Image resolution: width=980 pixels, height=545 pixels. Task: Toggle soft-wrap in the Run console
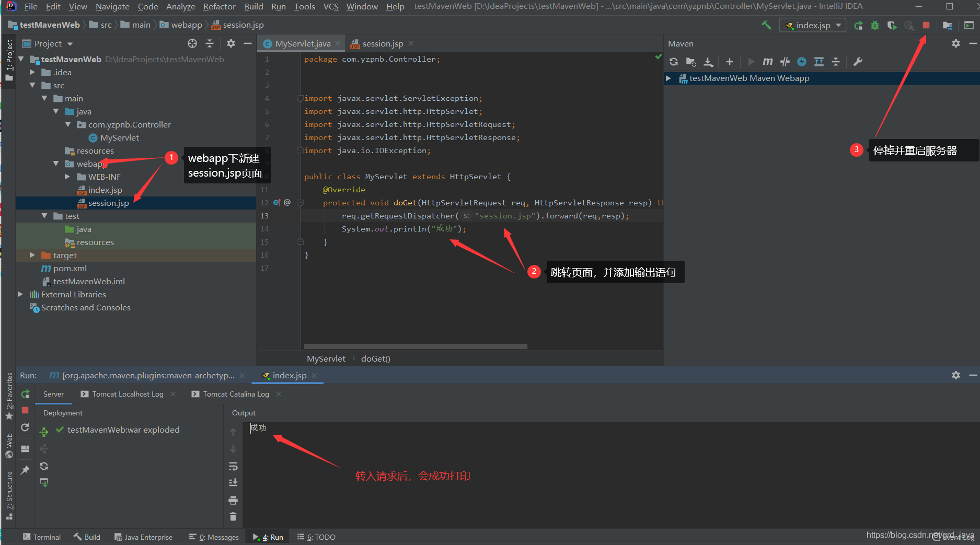coord(233,466)
